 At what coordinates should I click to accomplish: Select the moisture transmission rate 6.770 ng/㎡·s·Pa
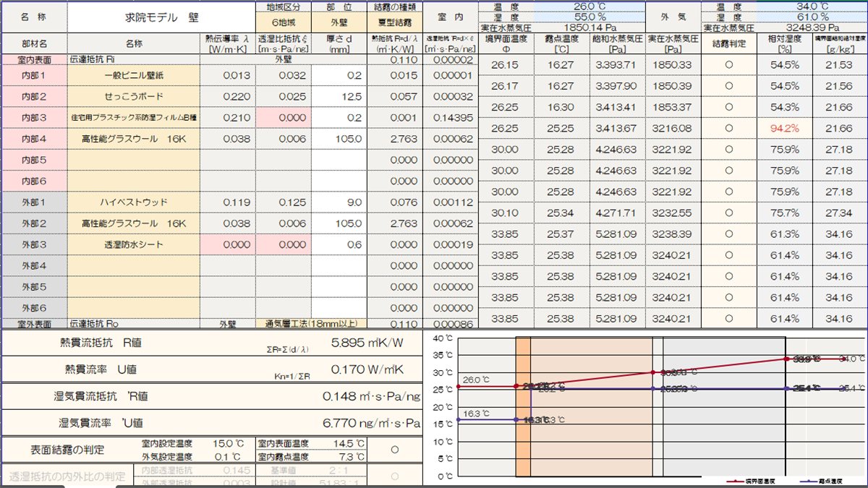(x=370, y=422)
